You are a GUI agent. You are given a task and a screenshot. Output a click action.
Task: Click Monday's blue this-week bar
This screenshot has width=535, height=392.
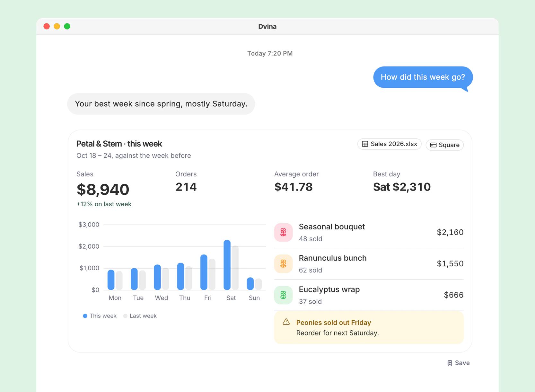click(111, 280)
